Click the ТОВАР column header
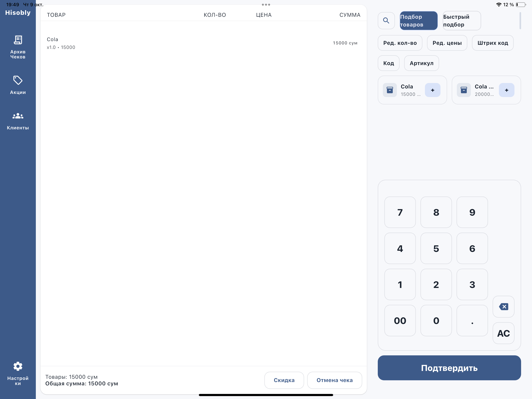532x399 pixels. click(56, 15)
